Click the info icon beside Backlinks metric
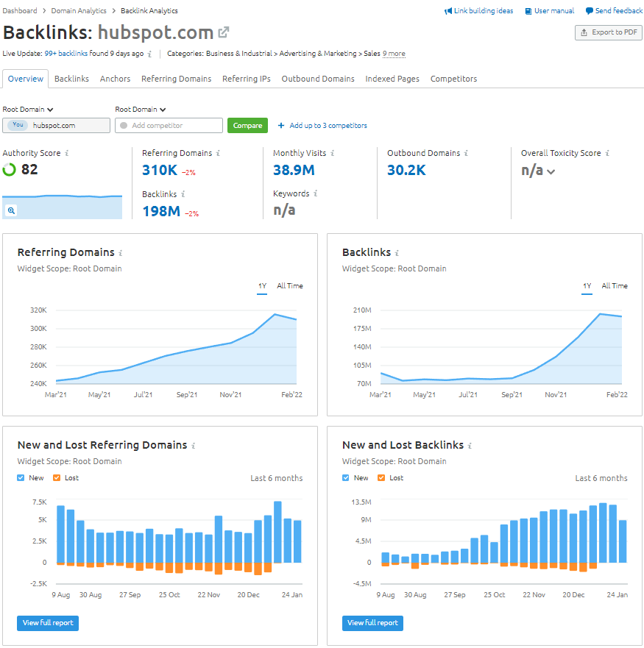 click(x=183, y=194)
